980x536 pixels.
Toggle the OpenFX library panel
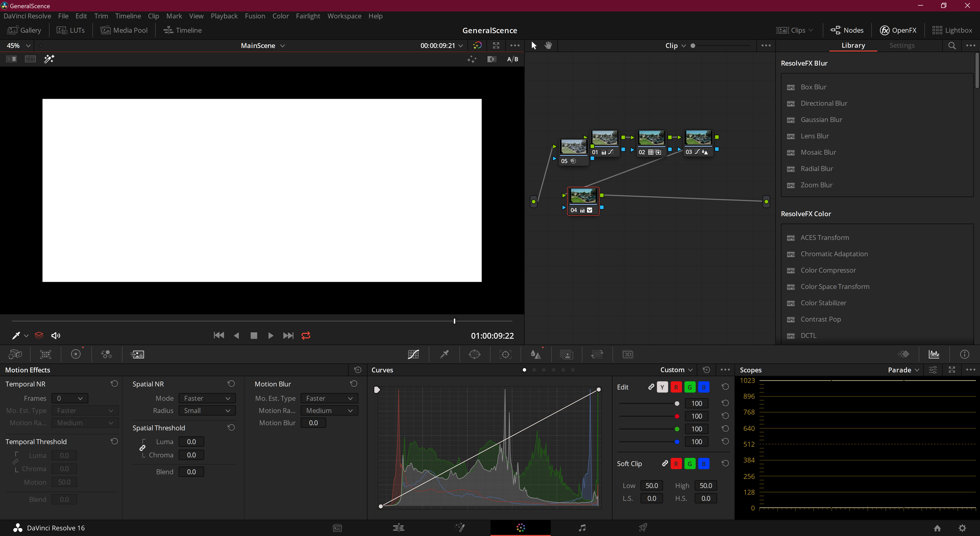898,30
